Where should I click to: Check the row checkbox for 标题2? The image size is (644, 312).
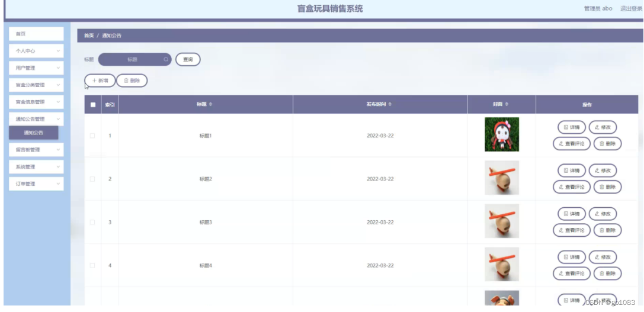pos(92,179)
